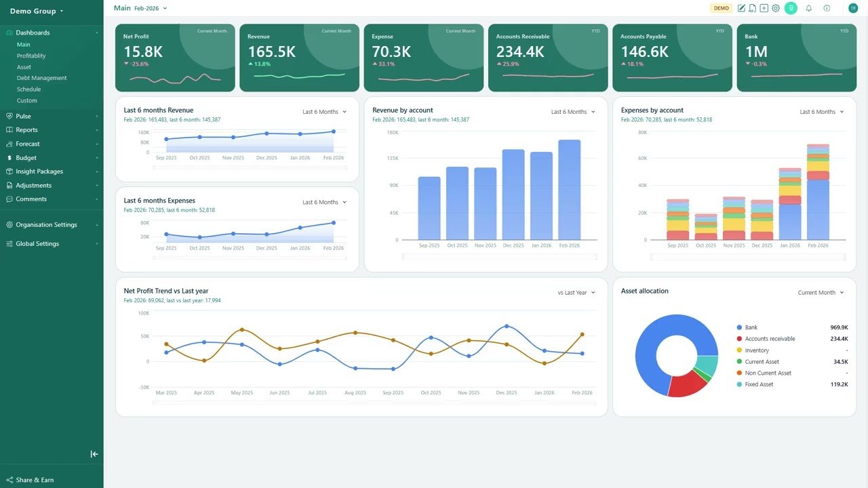Viewport: 868px width, 488px height.
Task: Export dashboard via the PDF icon
Action: pos(752,8)
